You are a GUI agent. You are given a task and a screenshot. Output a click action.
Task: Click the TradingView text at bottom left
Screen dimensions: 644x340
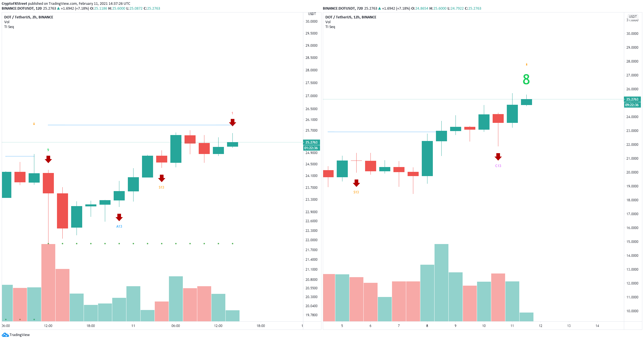point(20,335)
